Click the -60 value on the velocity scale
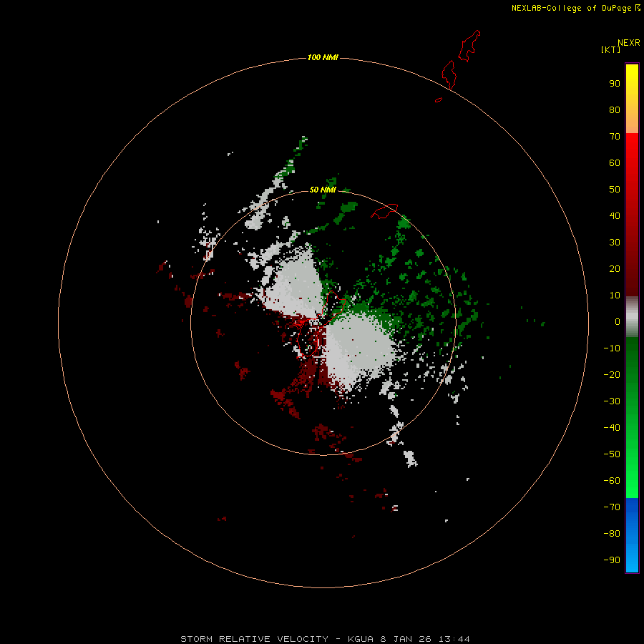644x644 pixels. (x=612, y=481)
